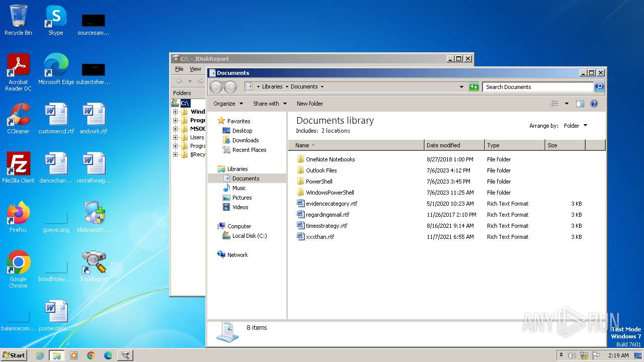Click in Search Documents field
644x362 pixels.
pos(538,87)
